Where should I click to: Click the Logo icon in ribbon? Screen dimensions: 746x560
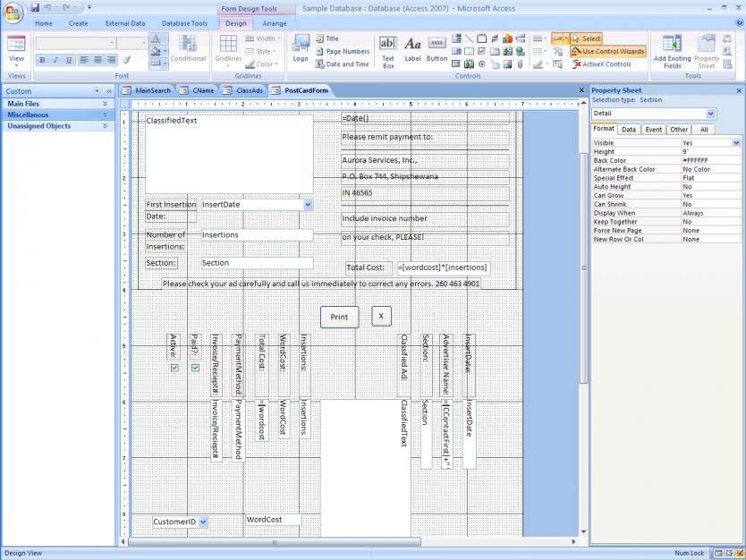301,47
